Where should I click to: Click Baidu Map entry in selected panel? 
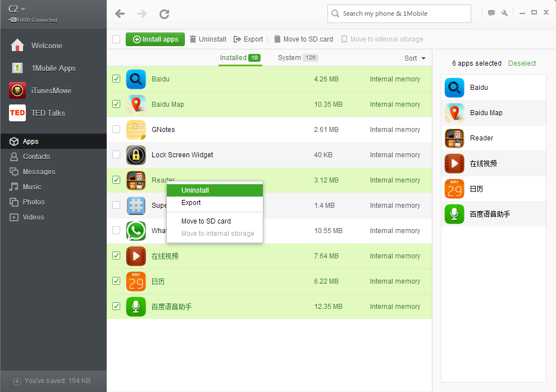(x=494, y=113)
